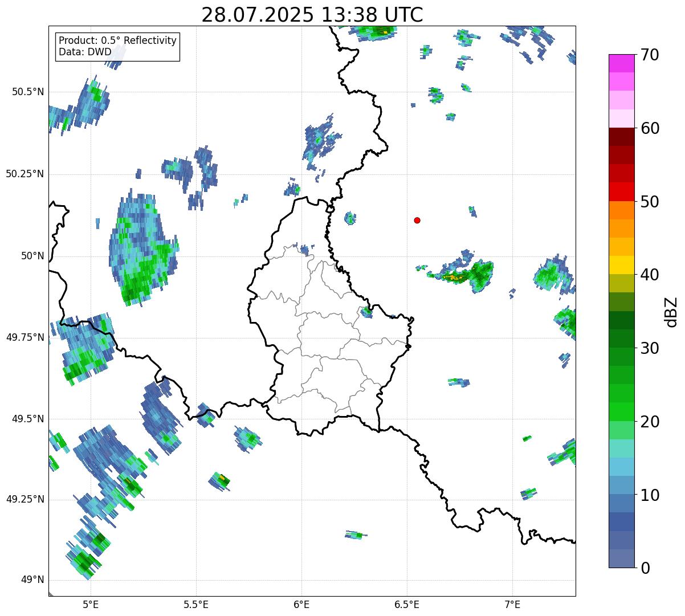Click the 6.5°E longitude label

point(407,604)
